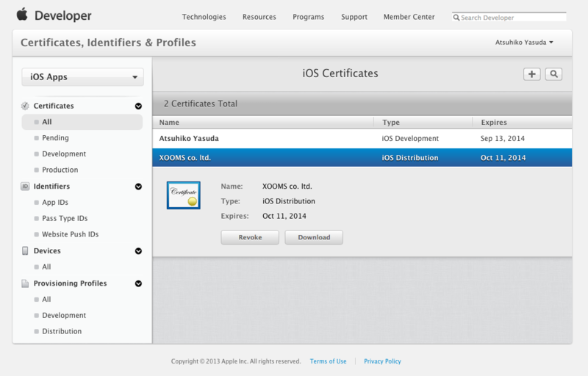Collapse the Identifiers section chevron
The image size is (588, 376).
tap(138, 187)
